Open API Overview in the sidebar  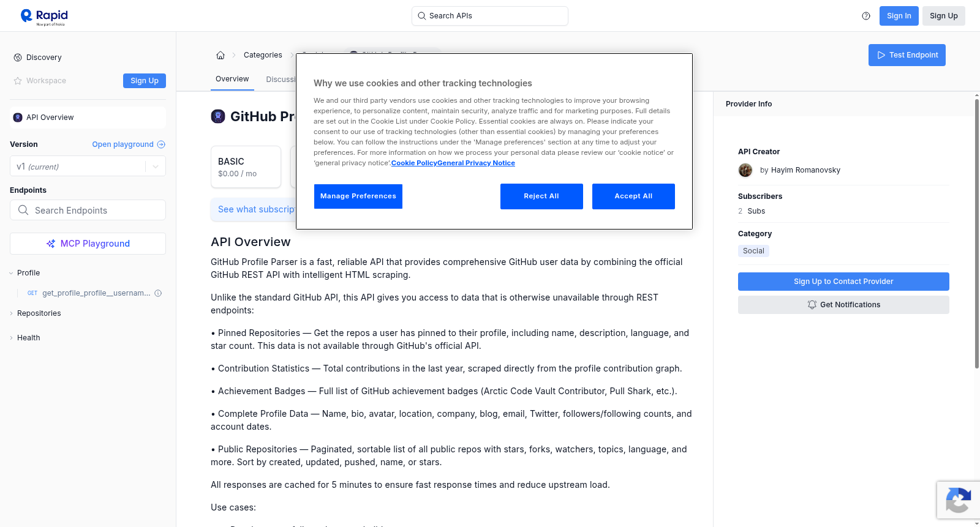coord(88,118)
